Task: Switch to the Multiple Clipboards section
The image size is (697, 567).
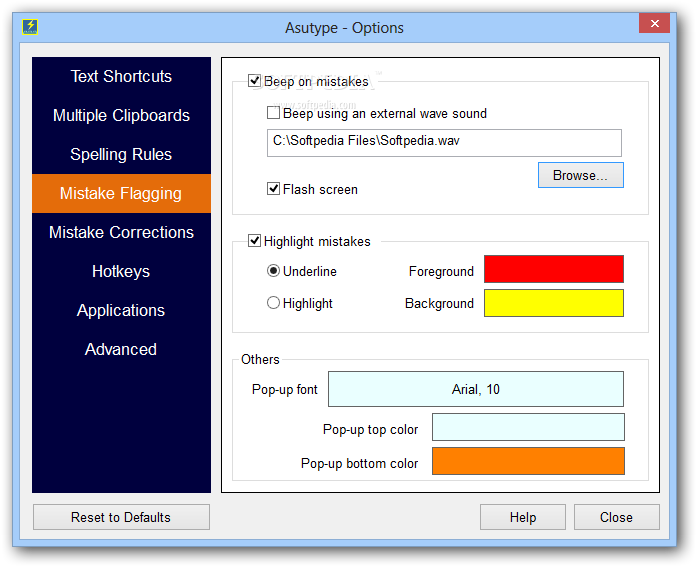Action: tap(121, 116)
